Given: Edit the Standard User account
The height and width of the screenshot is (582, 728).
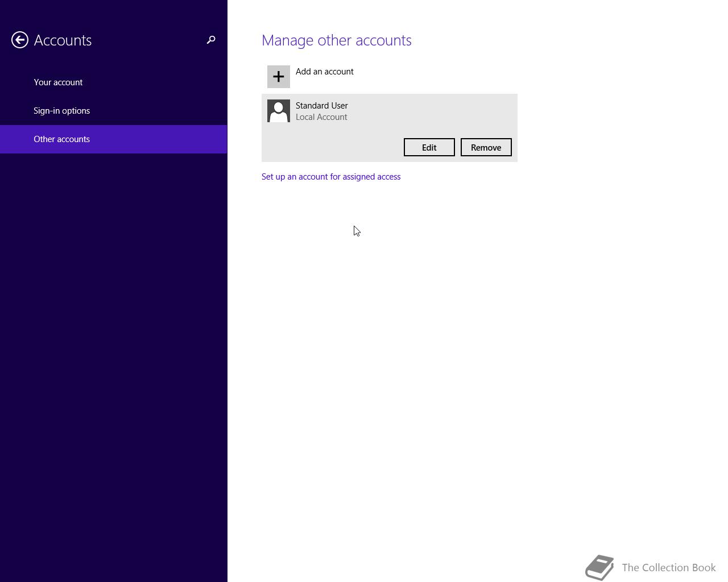Looking at the screenshot, I should coord(429,147).
